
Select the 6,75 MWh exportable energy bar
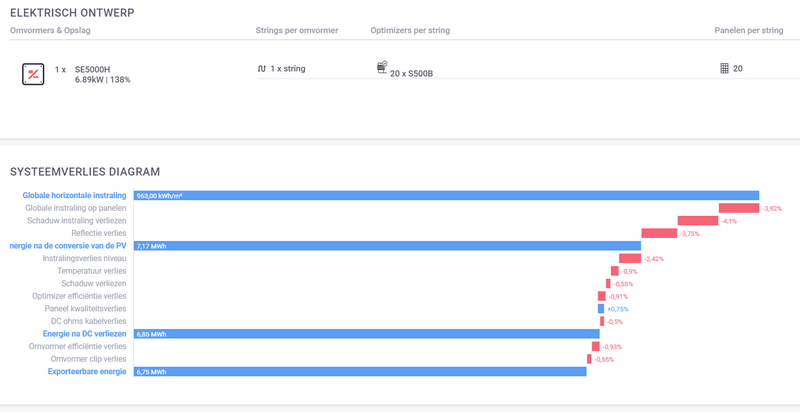click(x=360, y=372)
